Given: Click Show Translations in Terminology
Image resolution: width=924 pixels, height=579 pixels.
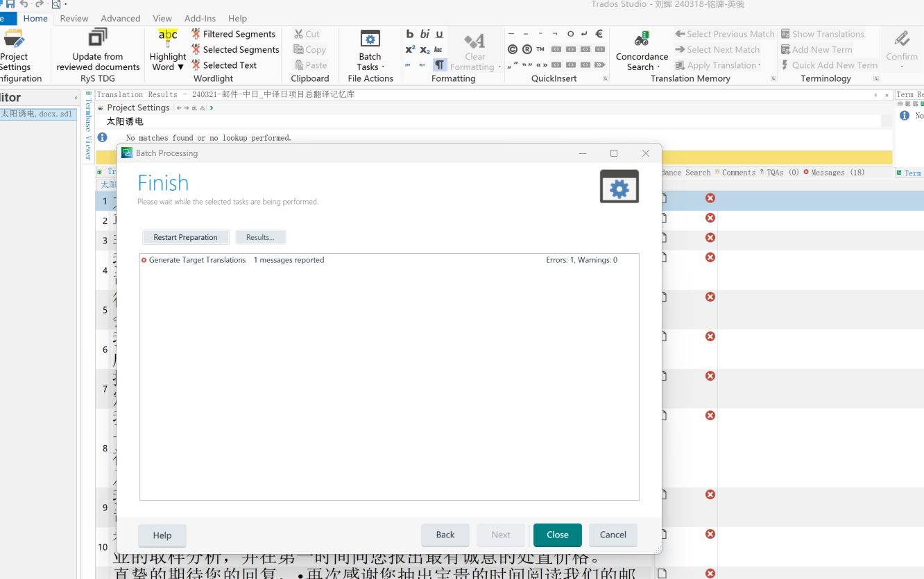Looking at the screenshot, I should [x=823, y=34].
